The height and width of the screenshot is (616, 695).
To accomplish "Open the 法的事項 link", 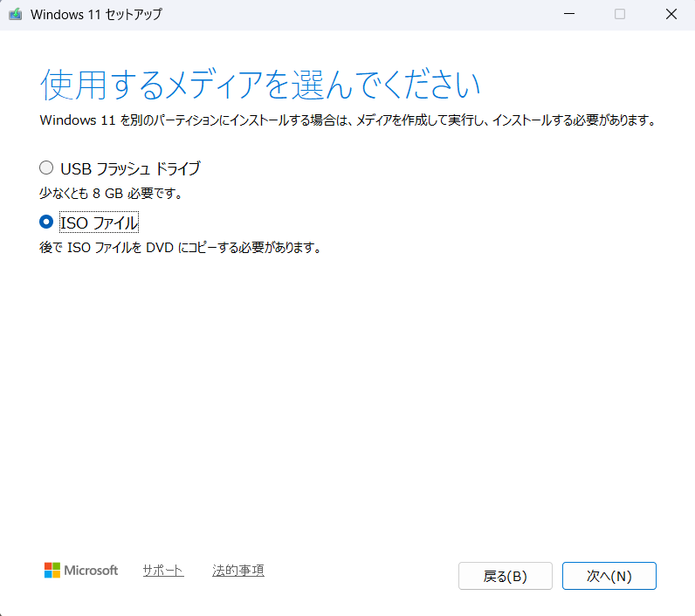I will (238, 571).
